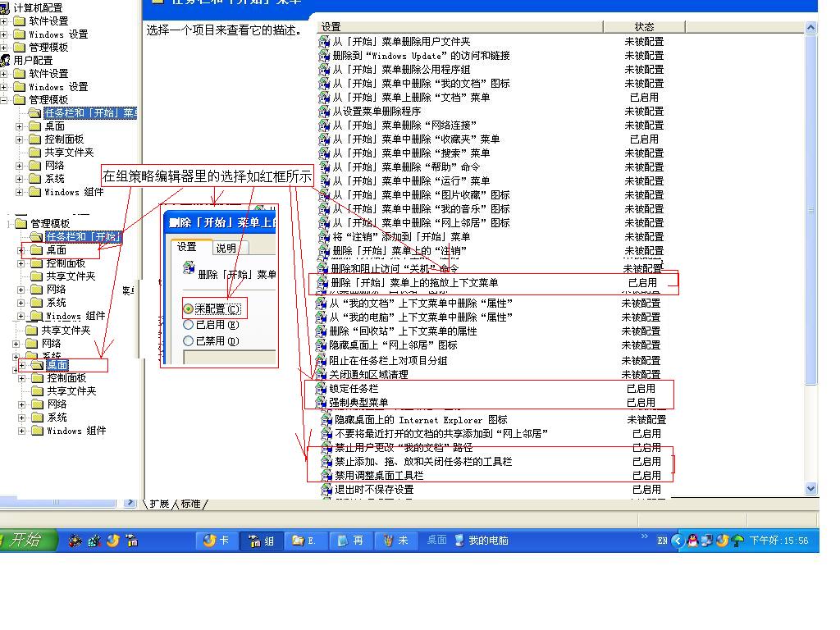Click the icon for 删除到 Windows Update 的访问和链接

coord(323,55)
